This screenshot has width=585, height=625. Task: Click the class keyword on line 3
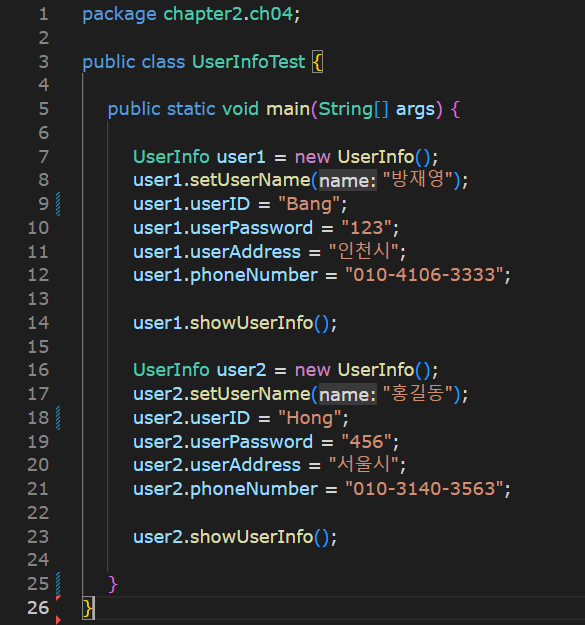[163, 62]
